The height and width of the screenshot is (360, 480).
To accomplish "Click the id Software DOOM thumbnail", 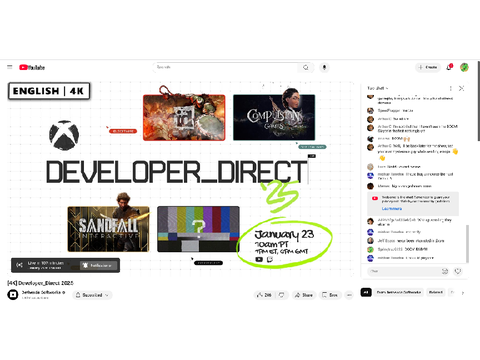I will 184,117.
